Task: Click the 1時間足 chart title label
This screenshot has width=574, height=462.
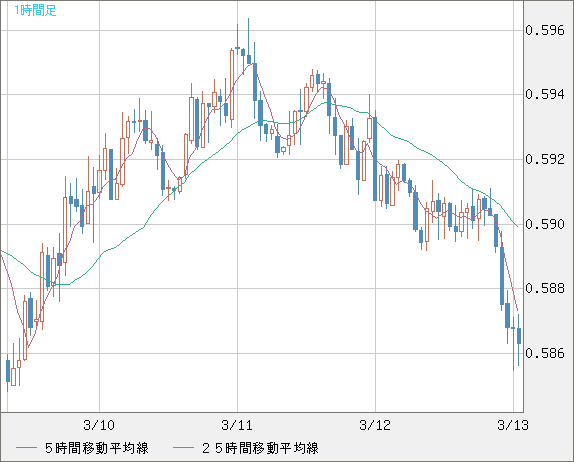Action: coord(35,10)
